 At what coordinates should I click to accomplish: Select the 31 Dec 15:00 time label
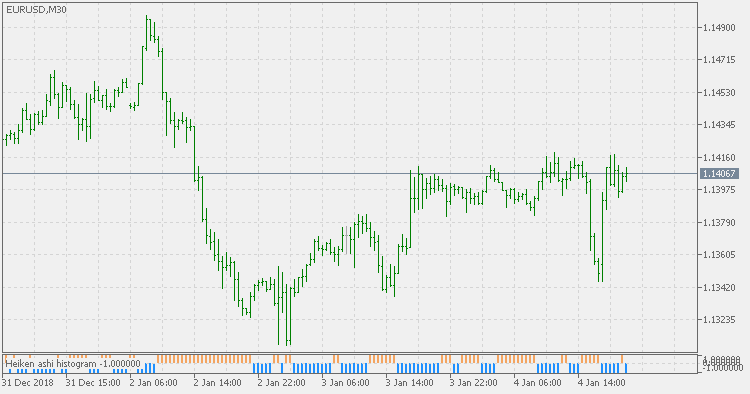tap(93, 383)
